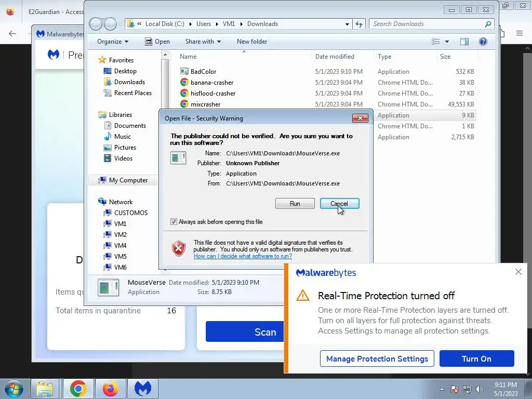Open network computer VM5
The image size is (532, 399).
(120, 256)
